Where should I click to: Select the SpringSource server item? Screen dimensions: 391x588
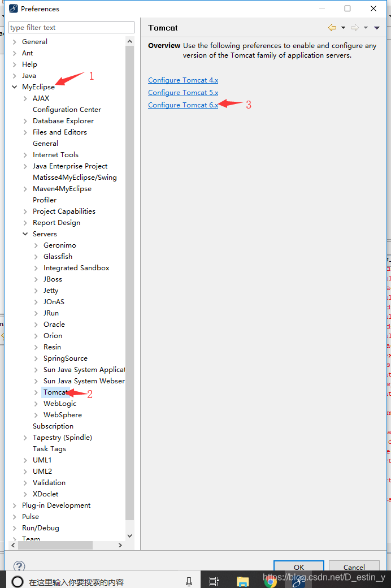click(65, 358)
